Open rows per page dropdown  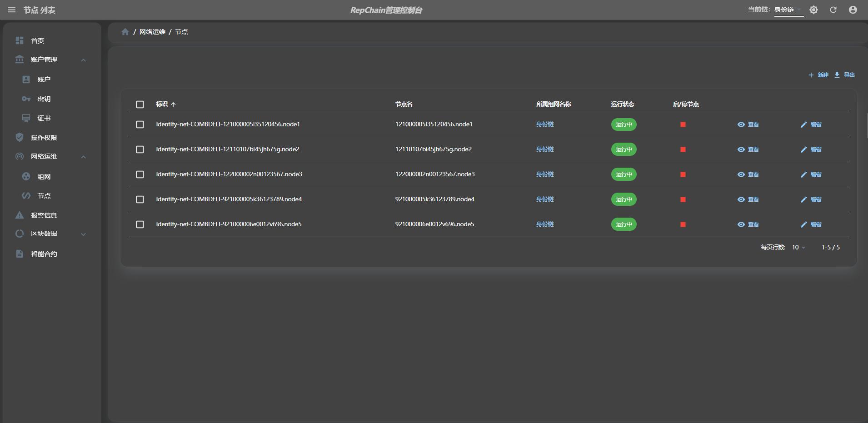point(798,247)
